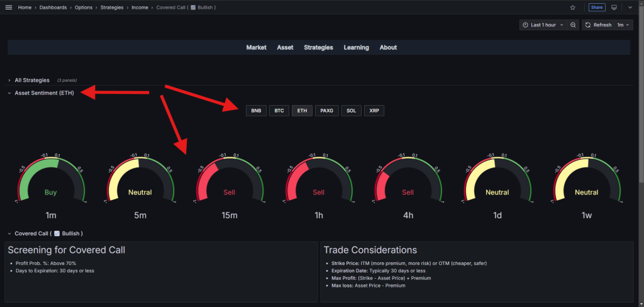Click 'Max Profit: (Strike - Asset Price) + Premium'
Viewport: 644px width, 307px height.
pos(381,278)
